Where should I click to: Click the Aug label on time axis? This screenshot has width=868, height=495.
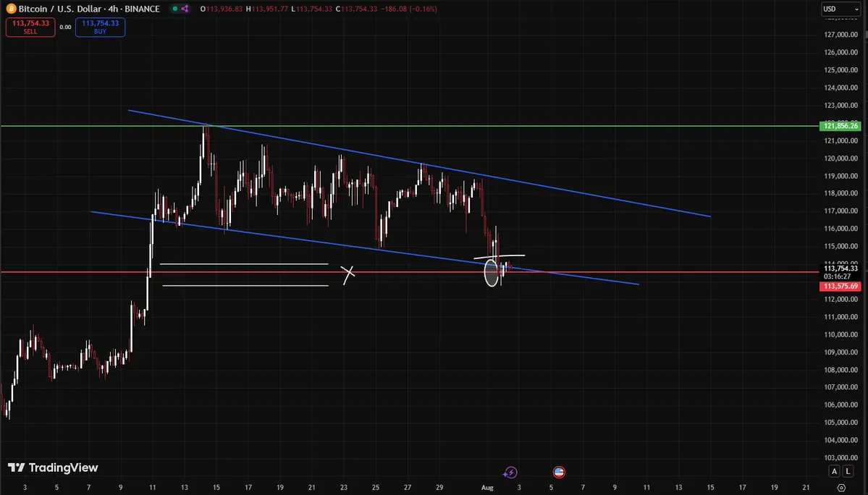coord(487,488)
